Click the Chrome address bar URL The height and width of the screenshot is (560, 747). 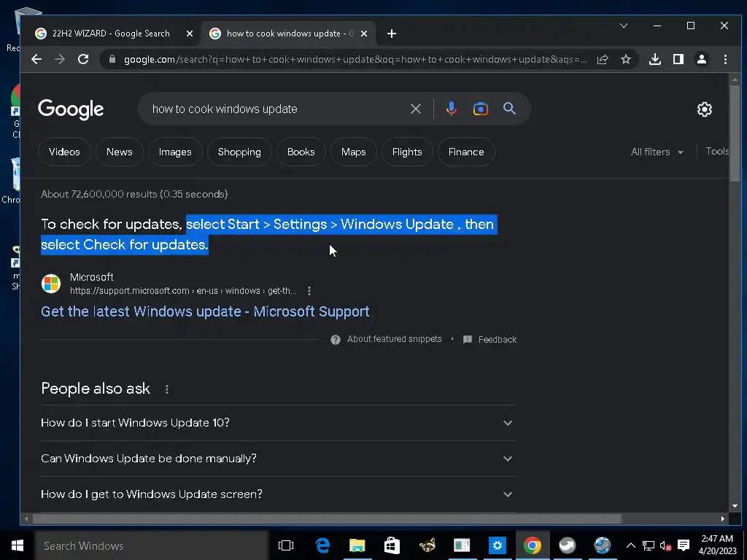(x=355, y=60)
